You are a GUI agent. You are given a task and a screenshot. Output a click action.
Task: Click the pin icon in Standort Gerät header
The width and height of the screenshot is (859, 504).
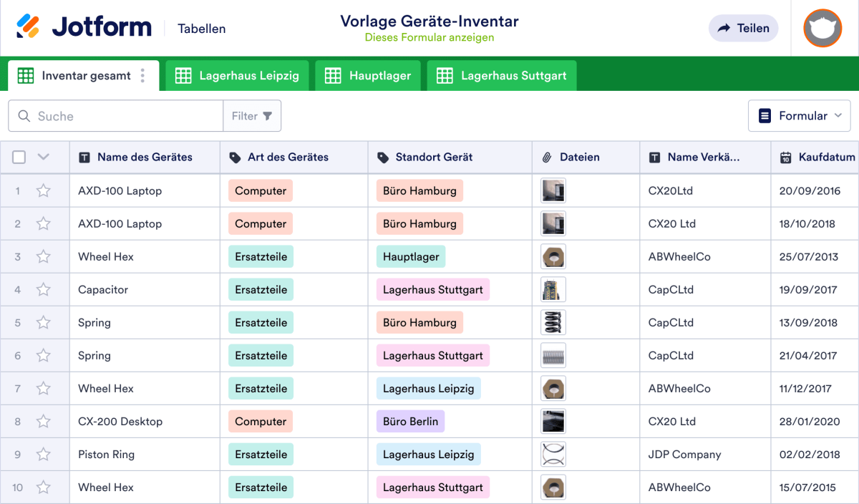pyautogui.click(x=383, y=157)
